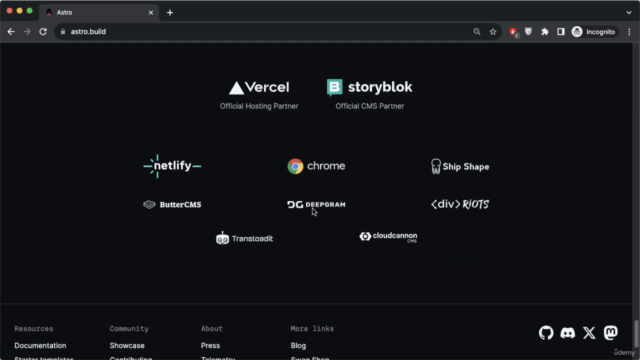Visit the ButterCMS sponsor logo
The height and width of the screenshot is (360, 640).
coord(172,204)
